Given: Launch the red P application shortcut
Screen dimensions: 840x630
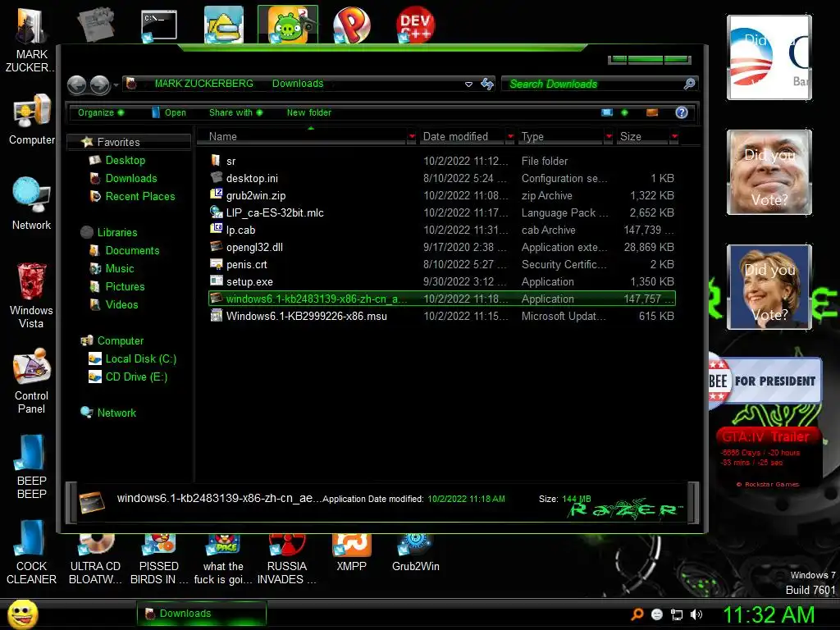Looking at the screenshot, I should (x=351, y=25).
